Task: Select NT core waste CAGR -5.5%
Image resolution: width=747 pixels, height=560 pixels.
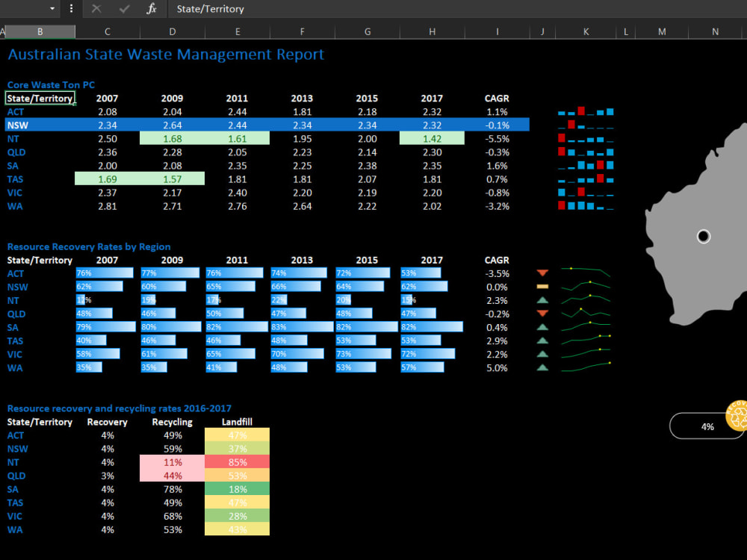Action: (x=497, y=139)
